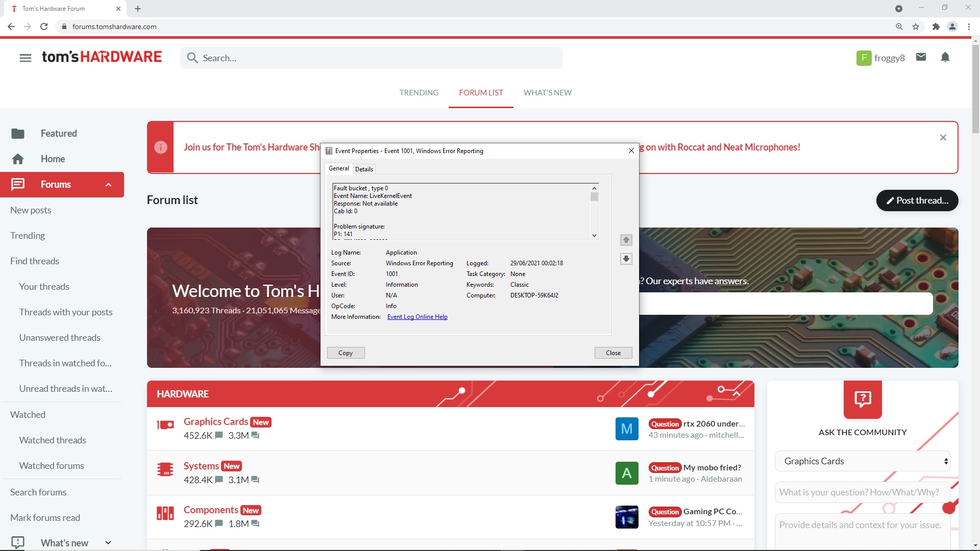Select the General tab in Event Properties
Image resolution: width=980 pixels, height=551 pixels.
pos(338,168)
